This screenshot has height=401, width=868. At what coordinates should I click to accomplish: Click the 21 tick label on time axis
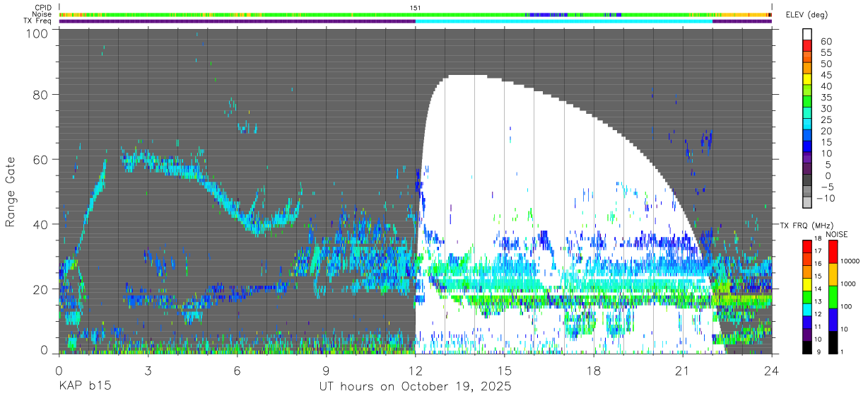tap(683, 371)
